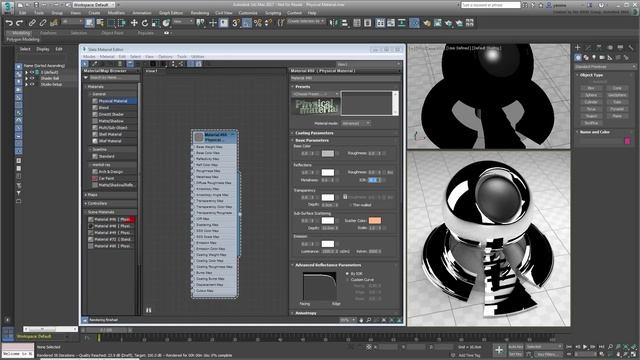Click the Base Color swatch
This screenshot has width=640, height=360.
[x=328, y=153]
